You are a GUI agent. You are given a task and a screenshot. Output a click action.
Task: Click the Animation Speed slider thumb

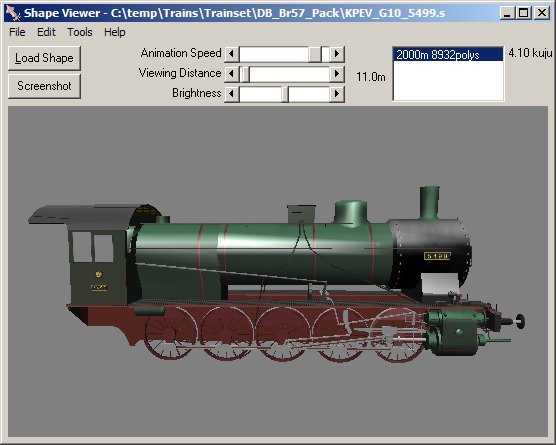315,54
